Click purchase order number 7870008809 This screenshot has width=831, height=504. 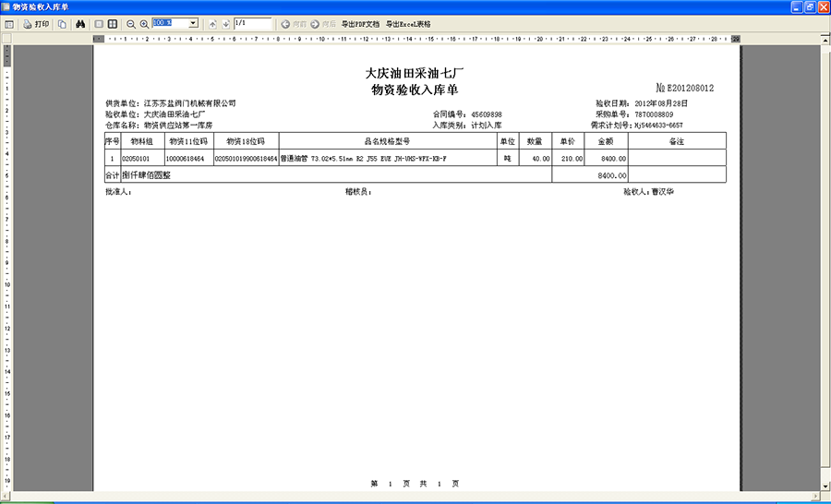tap(654, 114)
